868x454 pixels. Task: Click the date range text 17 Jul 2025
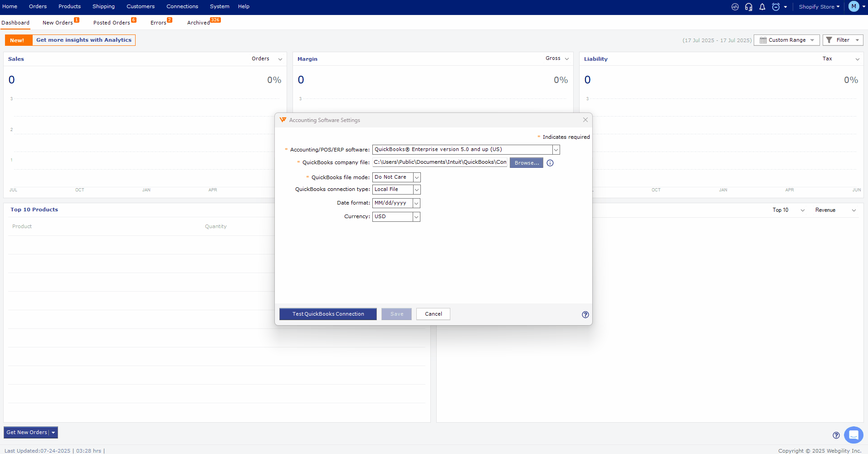717,40
